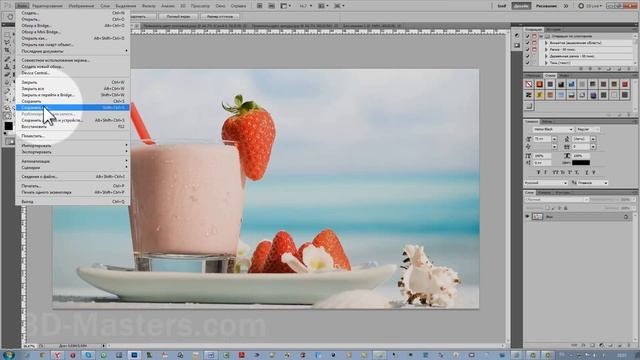
Task: Choose Сохранить как... in File menu
Action: pos(73,108)
